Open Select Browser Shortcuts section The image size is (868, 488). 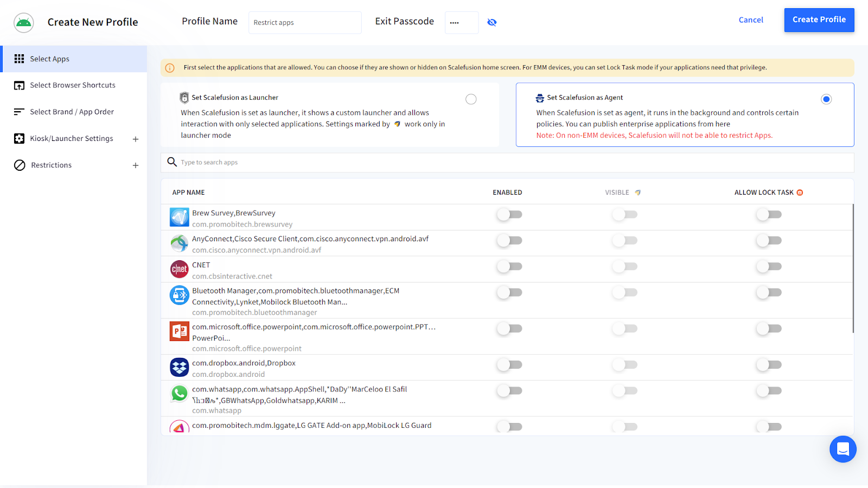coord(73,85)
